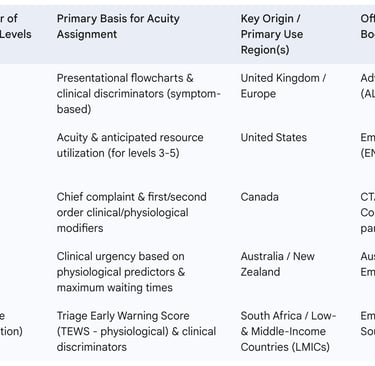Select the 'United States' region cell

point(274,137)
